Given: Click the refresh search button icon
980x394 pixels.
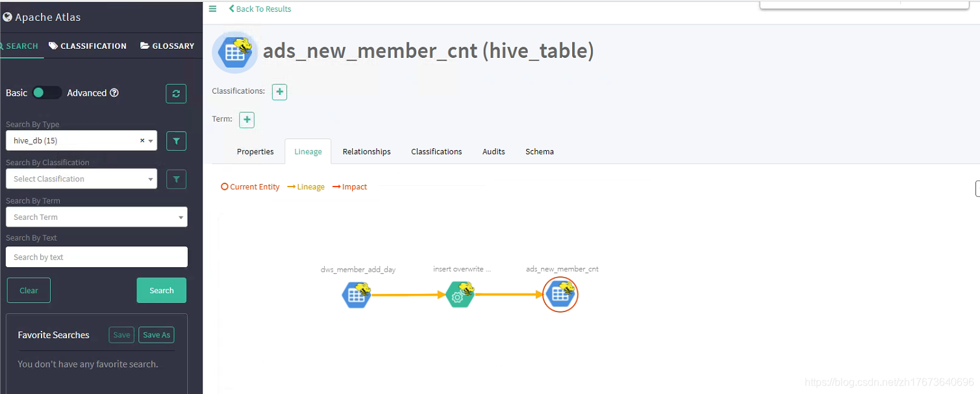Looking at the screenshot, I should [176, 94].
